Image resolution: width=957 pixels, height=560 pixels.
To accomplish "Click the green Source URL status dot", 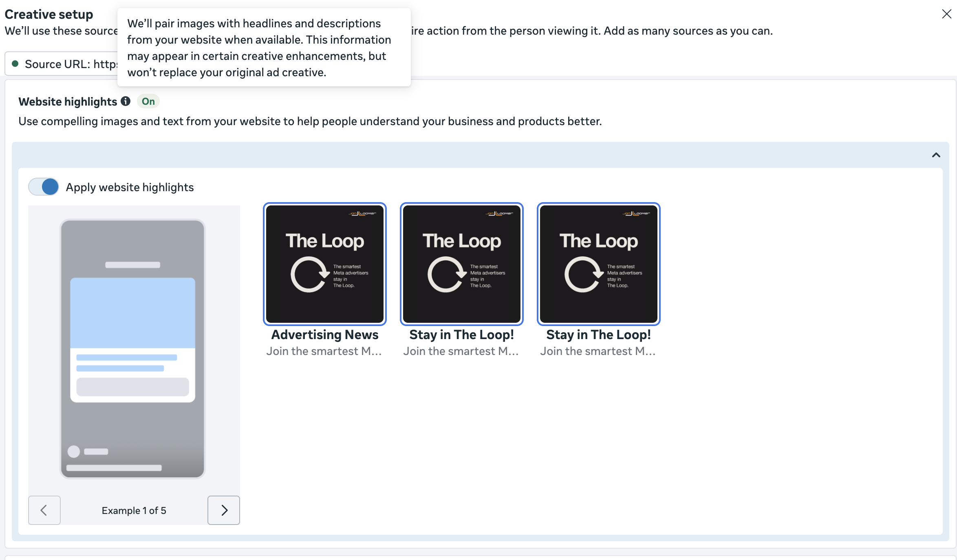I will point(15,64).
